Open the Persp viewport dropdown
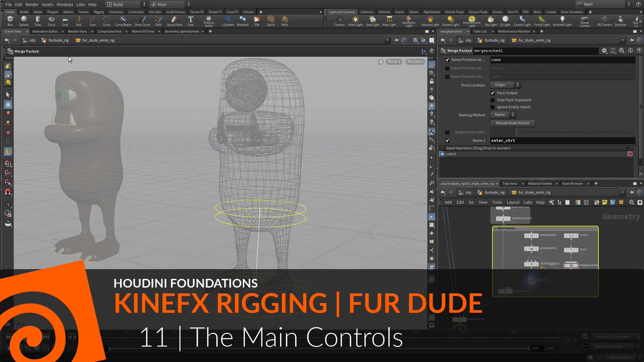 click(393, 61)
